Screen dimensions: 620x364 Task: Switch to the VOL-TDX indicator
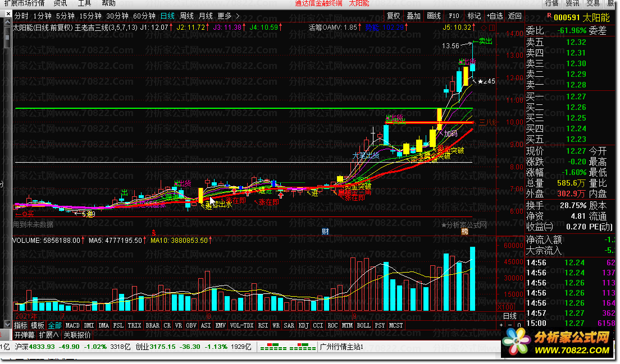point(241,325)
